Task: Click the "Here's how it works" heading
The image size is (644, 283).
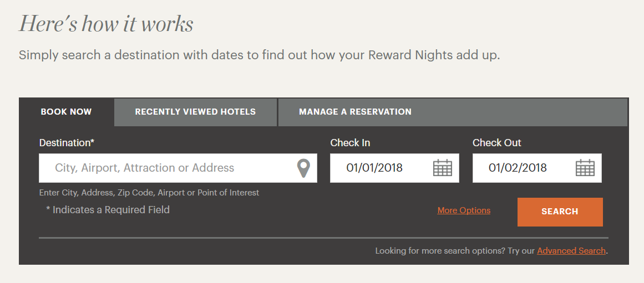Action: coord(106,24)
